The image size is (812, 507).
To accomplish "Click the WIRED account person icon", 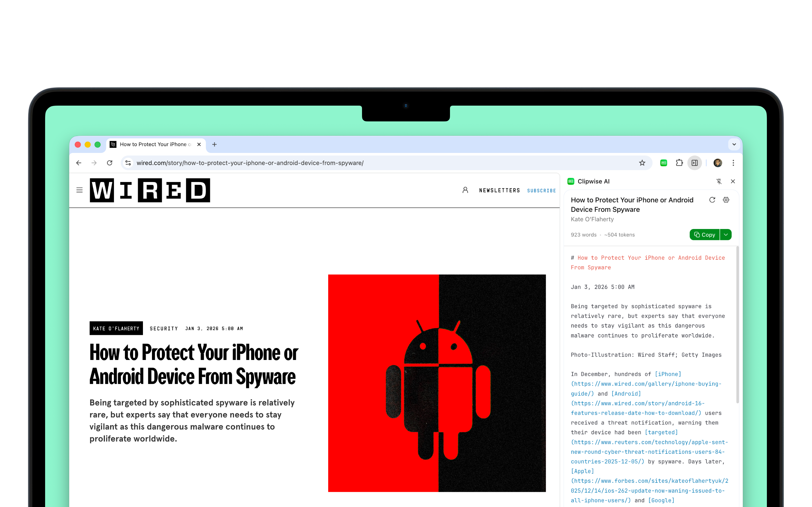I will pos(465,190).
